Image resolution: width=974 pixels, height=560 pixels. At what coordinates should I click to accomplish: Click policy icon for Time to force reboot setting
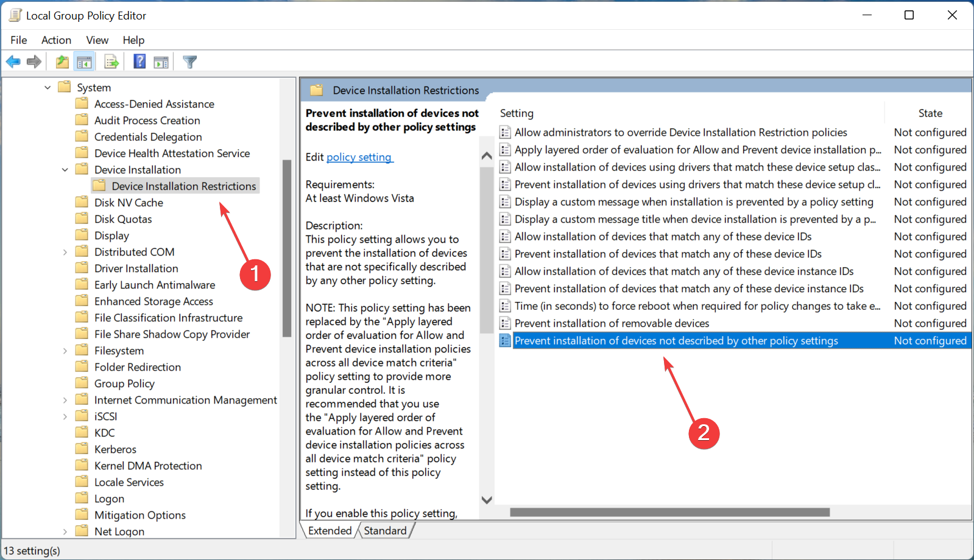point(505,306)
